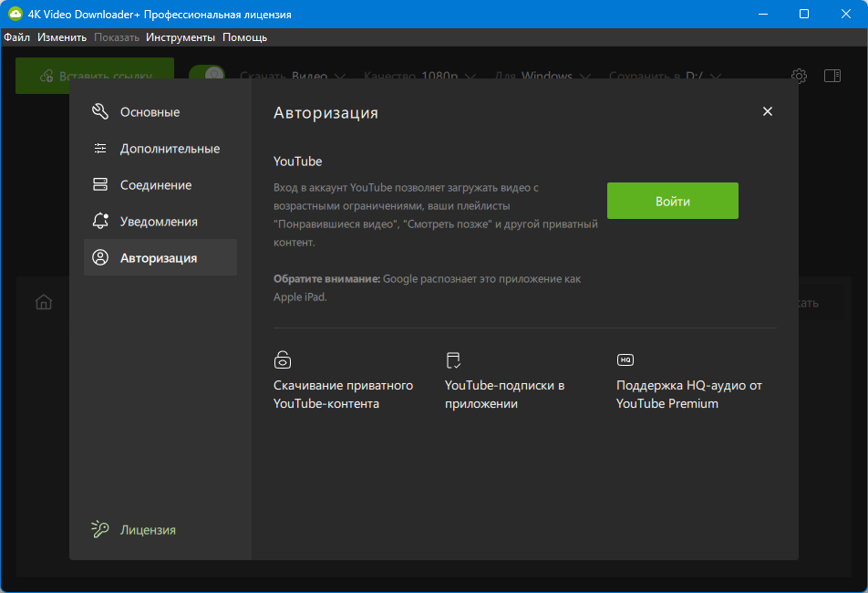Toggle the smart mode switch
The height and width of the screenshot is (593, 868).
[x=207, y=74]
